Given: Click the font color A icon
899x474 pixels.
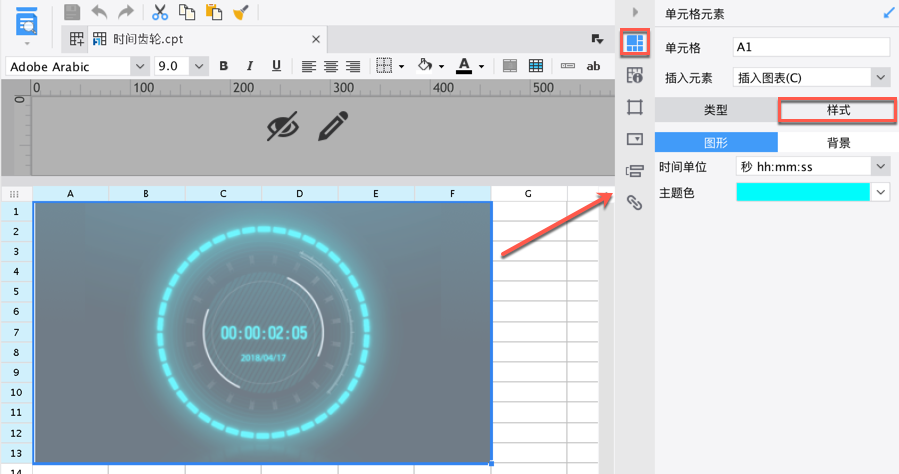Looking at the screenshot, I should pyautogui.click(x=464, y=66).
